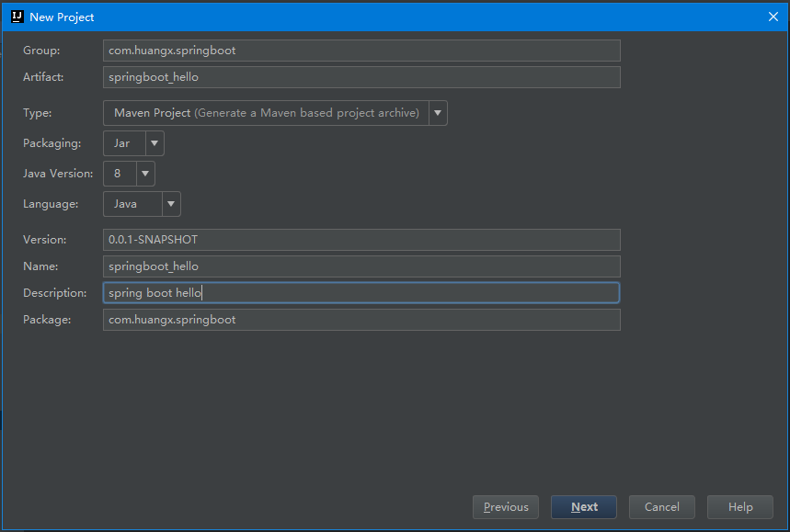Open the Maven Project type combo box

(275, 113)
